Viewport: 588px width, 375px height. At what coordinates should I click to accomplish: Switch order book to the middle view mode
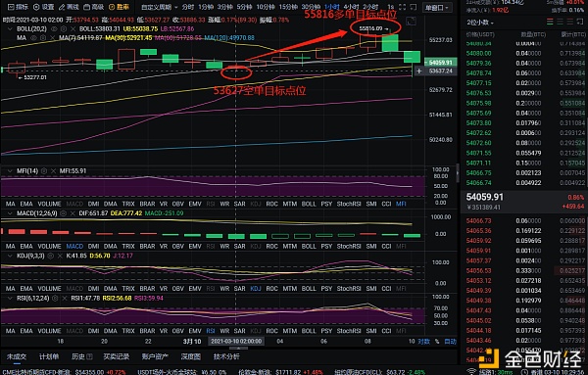560,23
